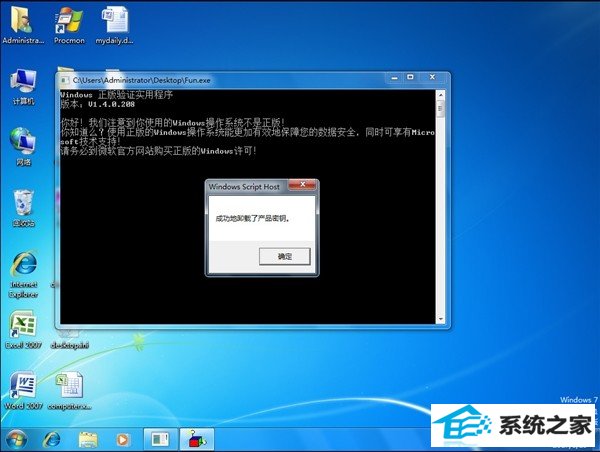Close the Fun.exe console window
600x452 pixels.
click(x=432, y=77)
